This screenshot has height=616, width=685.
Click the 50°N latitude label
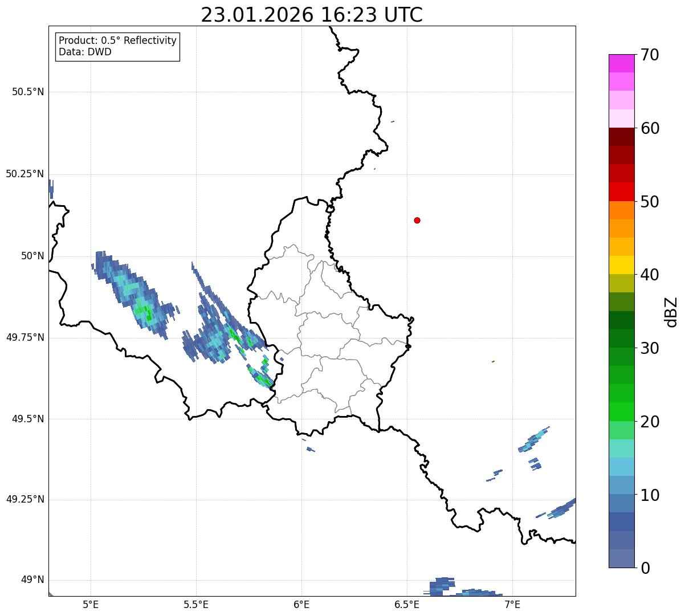[x=32, y=256]
